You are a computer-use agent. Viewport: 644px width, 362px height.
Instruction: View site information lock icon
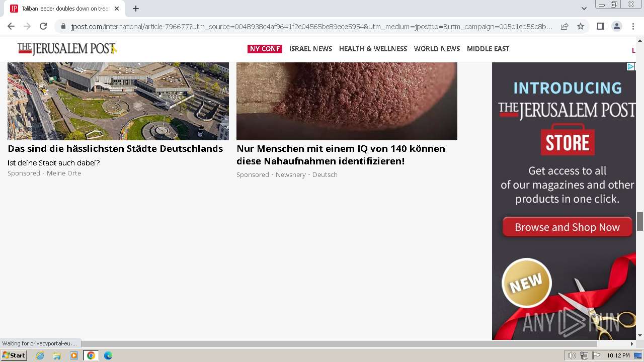[x=63, y=27]
